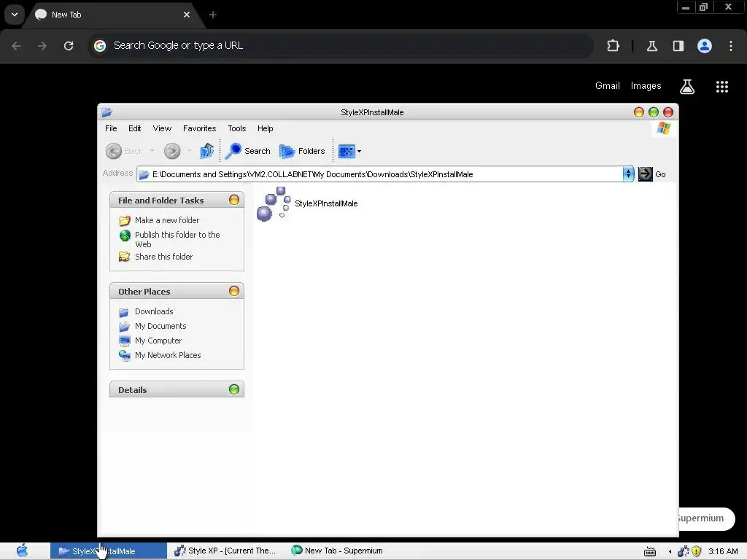This screenshot has width=747, height=560.
Task: Click the Views icon in Explorer toolbar
Action: point(347,152)
